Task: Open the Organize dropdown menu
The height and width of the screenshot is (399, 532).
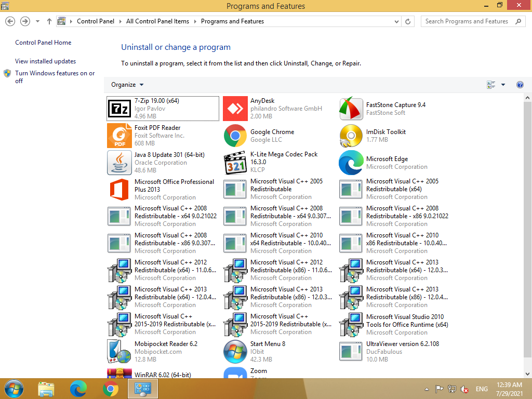Action: pos(127,85)
